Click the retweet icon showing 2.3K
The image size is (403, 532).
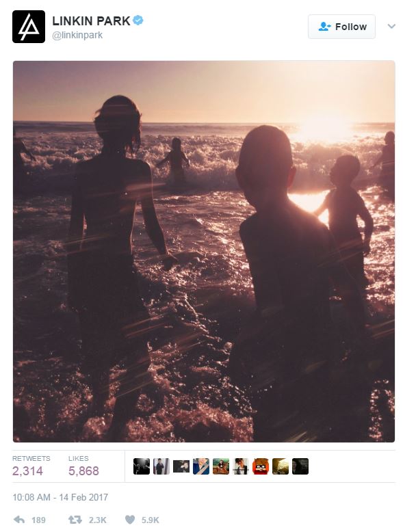75,520
